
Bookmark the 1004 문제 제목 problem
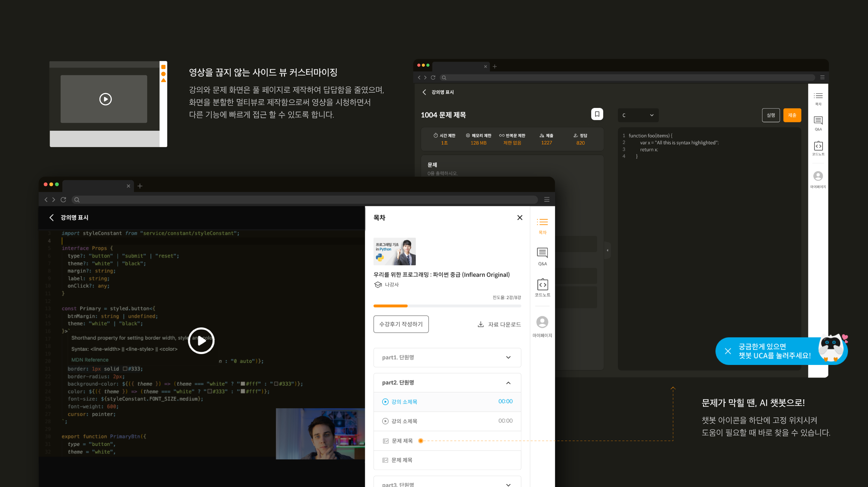coord(597,114)
